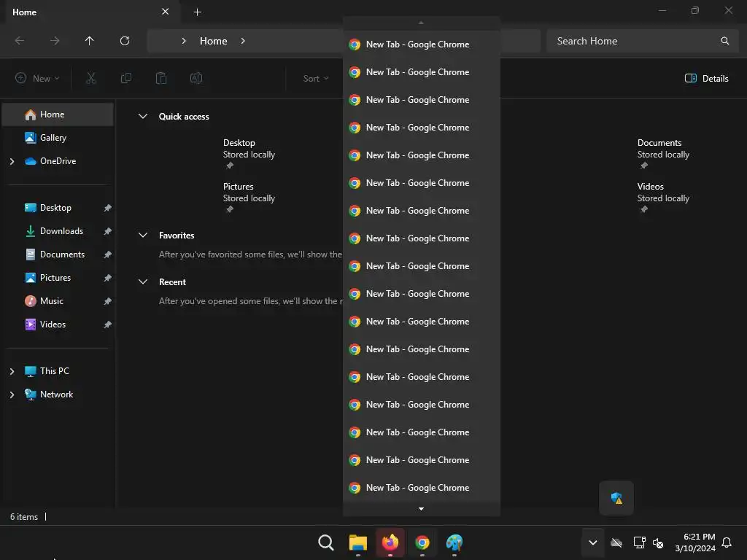Go back using the Back arrow
The image size is (747, 560).
pyautogui.click(x=20, y=41)
